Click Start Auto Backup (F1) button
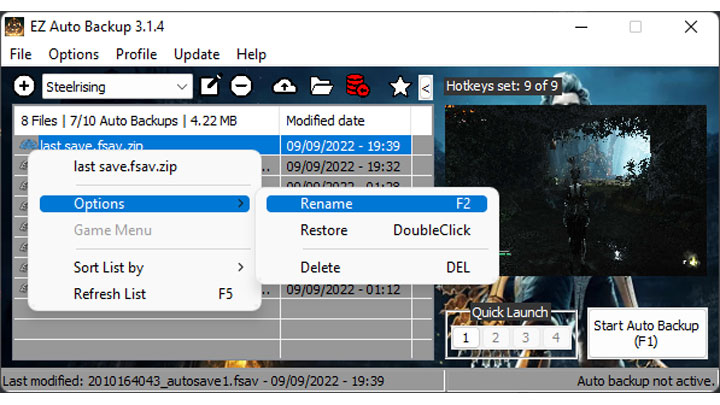This screenshot has width=720, height=405. [647, 333]
